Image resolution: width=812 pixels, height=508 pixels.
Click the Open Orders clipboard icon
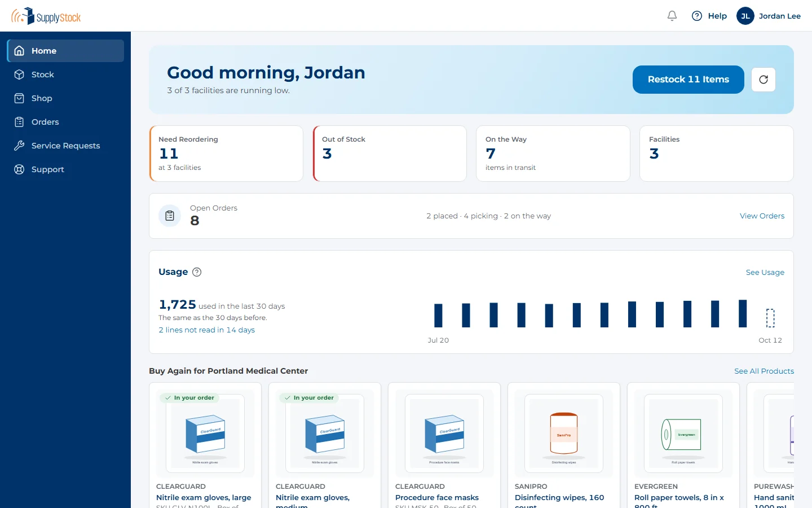point(170,216)
